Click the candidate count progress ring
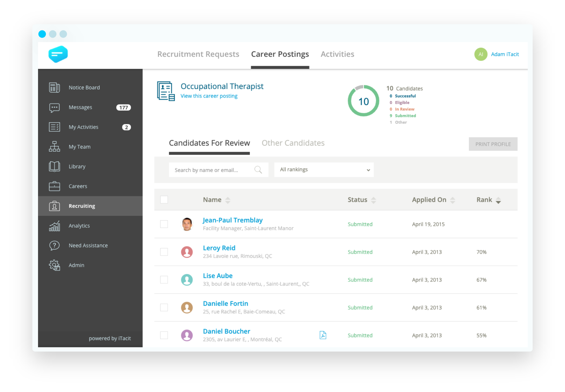Image resolution: width=565 pixels, height=392 pixels. click(363, 101)
